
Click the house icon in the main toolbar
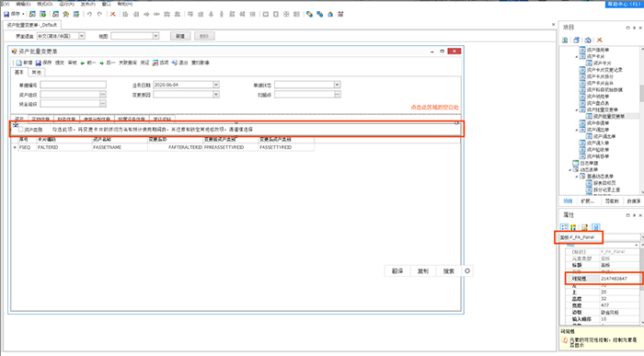click(x=330, y=14)
